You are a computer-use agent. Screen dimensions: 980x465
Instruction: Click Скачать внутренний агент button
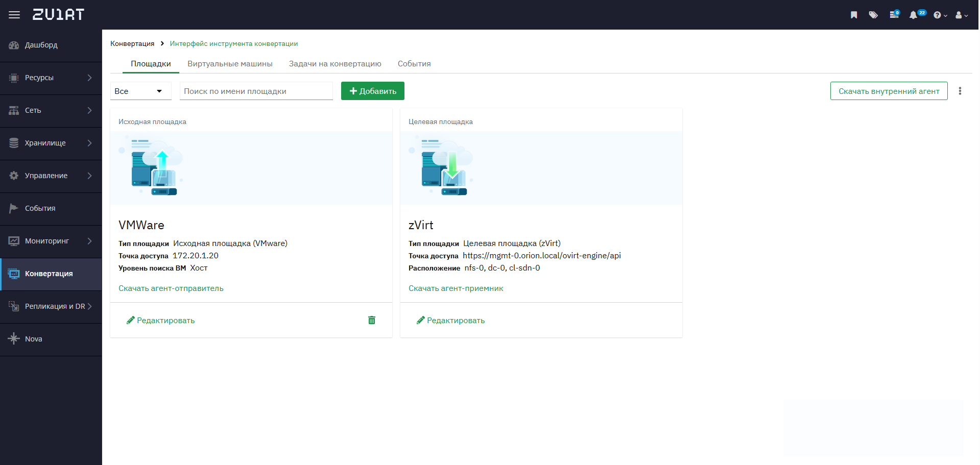(x=889, y=91)
